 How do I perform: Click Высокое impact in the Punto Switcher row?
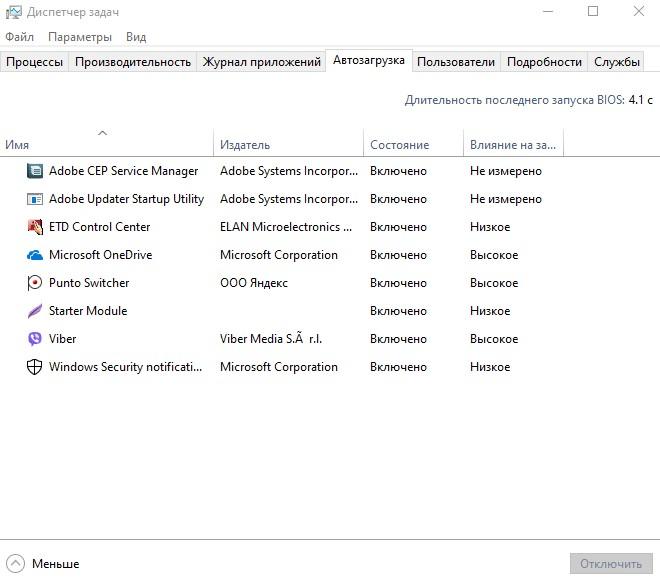[x=494, y=283]
